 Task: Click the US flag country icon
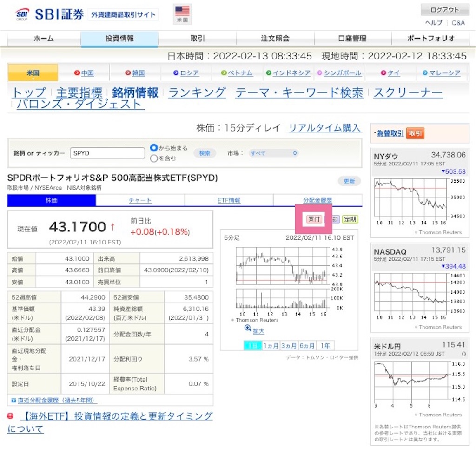(x=182, y=13)
